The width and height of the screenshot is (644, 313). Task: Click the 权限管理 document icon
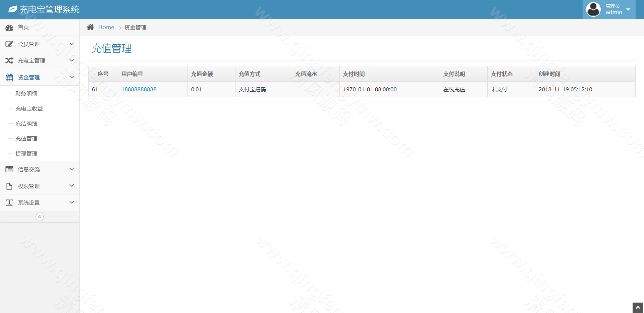coord(9,186)
